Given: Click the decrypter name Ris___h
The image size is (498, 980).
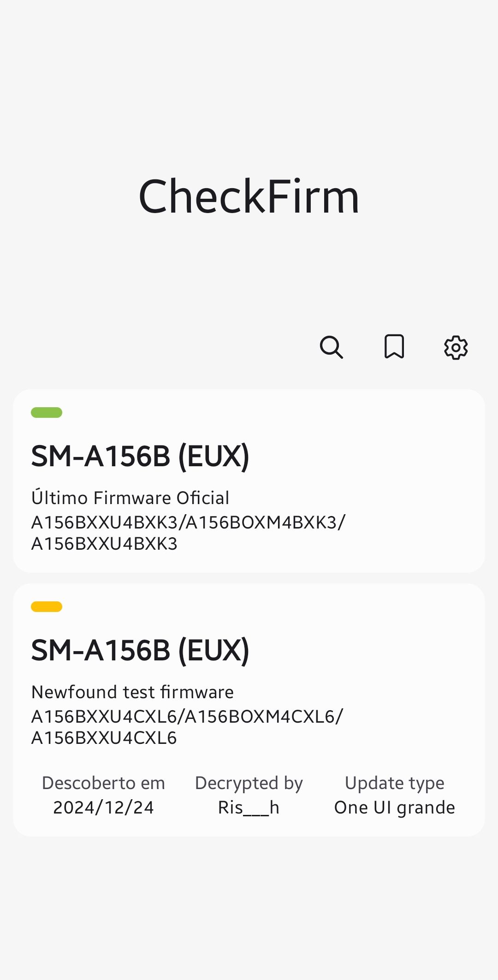Looking at the screenshot, I should pyautogui.click(x=249, y=808).
